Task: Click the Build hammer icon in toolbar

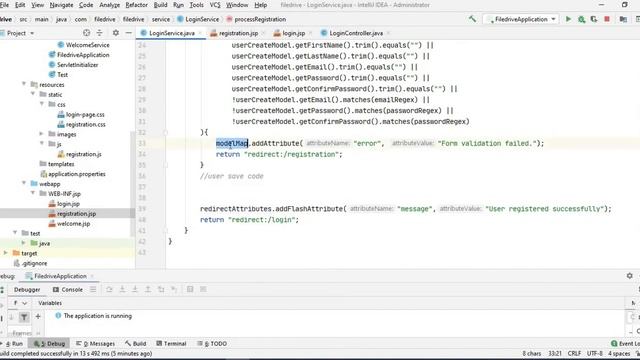Action: [x=472, y=19]
